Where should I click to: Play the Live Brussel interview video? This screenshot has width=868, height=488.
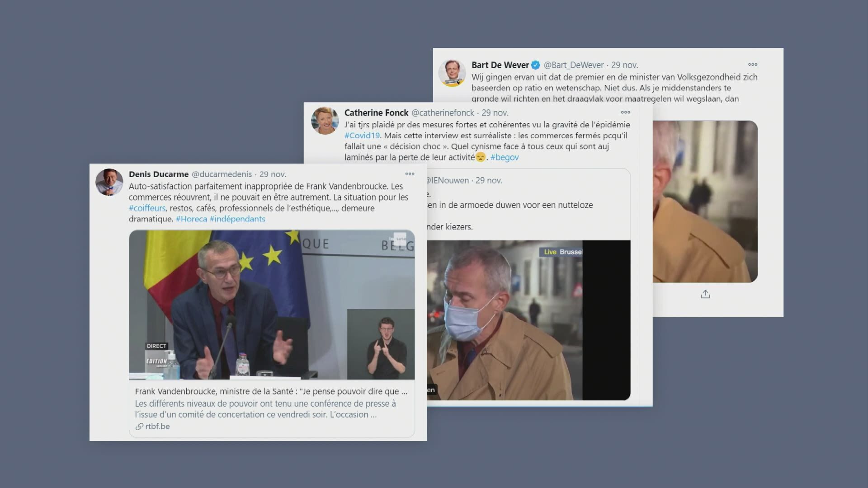tap(528, 320)
